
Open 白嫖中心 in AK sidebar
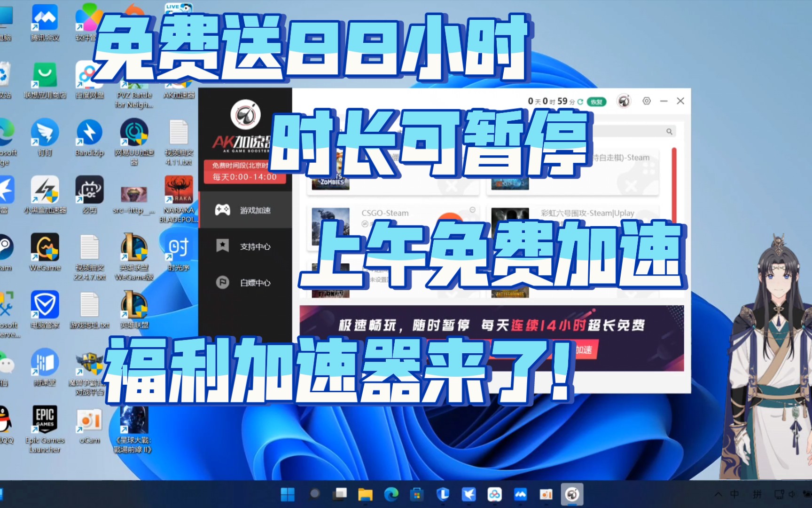click(x=245, y=283)
